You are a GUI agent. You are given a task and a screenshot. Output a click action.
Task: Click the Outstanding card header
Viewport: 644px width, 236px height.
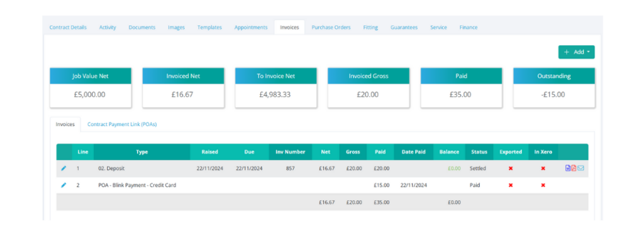pyautogui.click(x=554, y=76)
